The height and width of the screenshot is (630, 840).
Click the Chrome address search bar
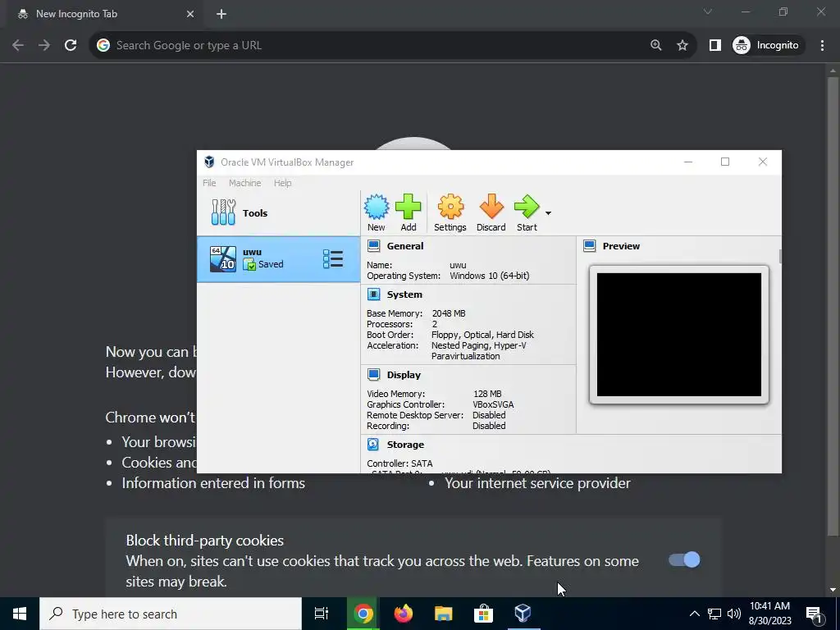pyautogui.click(x=375, y=46)
